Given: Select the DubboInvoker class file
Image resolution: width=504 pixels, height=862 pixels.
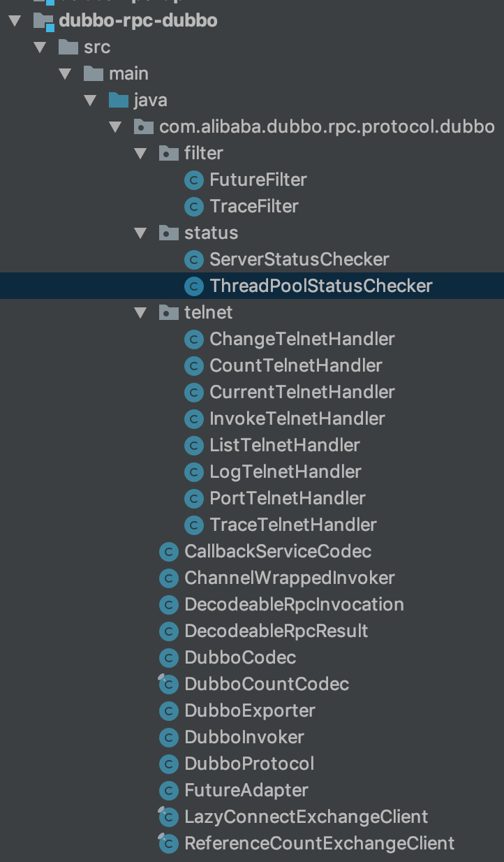Looking at the screenshot, I should (244, 738).
